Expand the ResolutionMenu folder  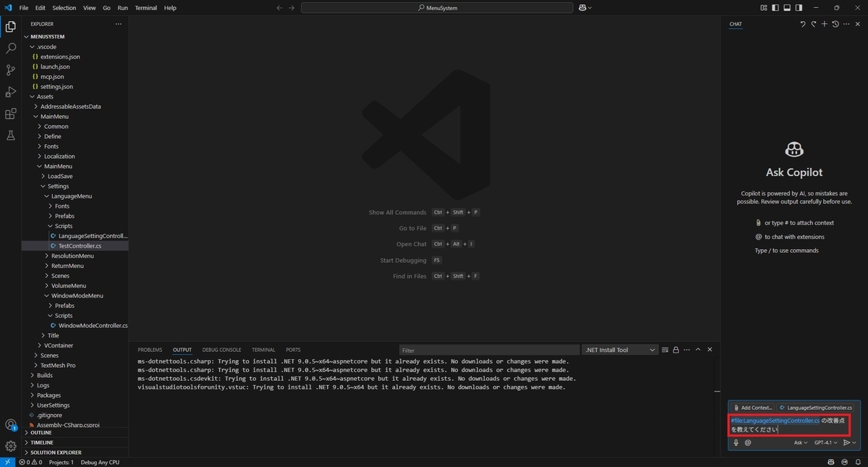click(x=72, y=256)
